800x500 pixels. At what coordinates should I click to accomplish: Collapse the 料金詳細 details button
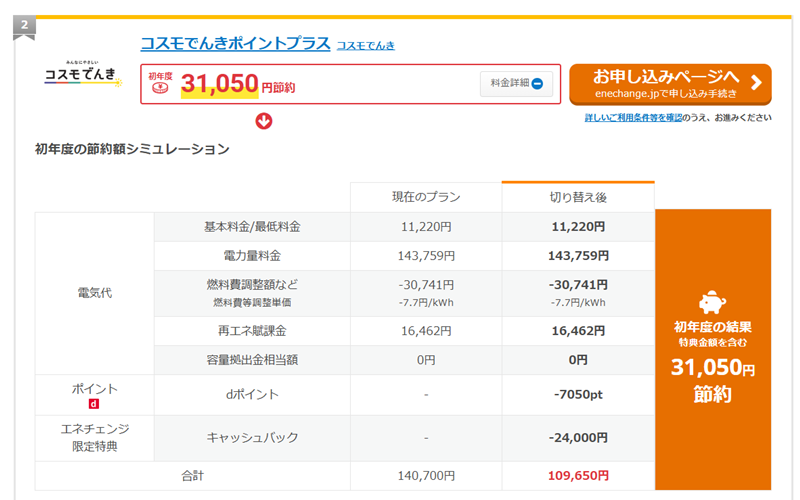pyautogui.click(x=516, y=84)
